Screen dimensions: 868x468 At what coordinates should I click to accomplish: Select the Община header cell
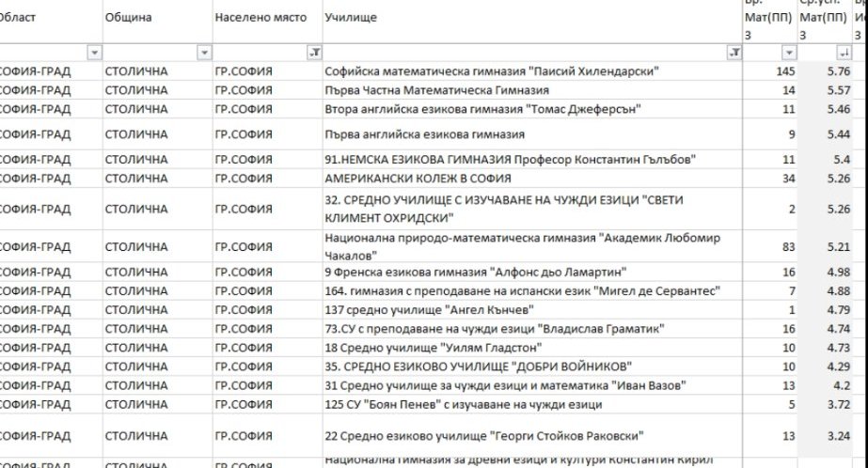pyautogui.click(x=157, y=21)
